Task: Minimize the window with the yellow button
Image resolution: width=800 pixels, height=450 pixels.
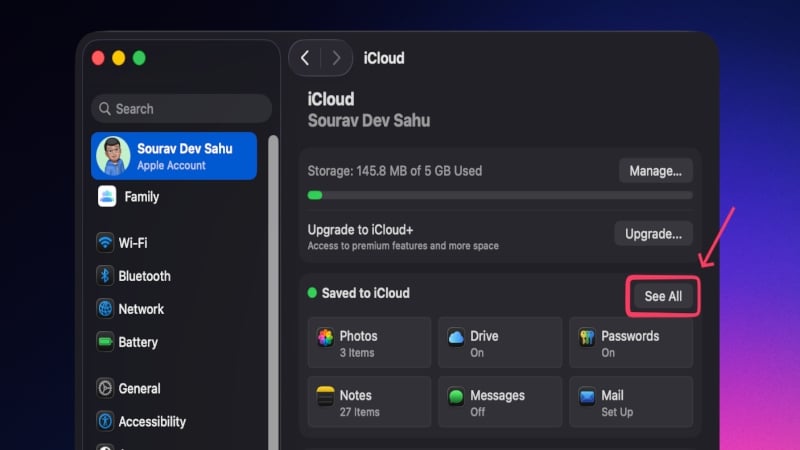Action: [x=119, y=58]
